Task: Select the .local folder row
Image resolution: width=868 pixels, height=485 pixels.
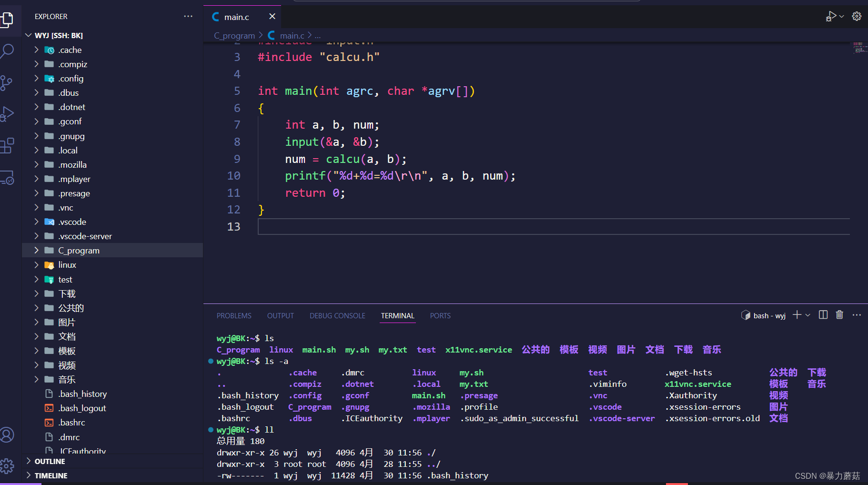Action: pyautogui.click(x=113, y=150)
